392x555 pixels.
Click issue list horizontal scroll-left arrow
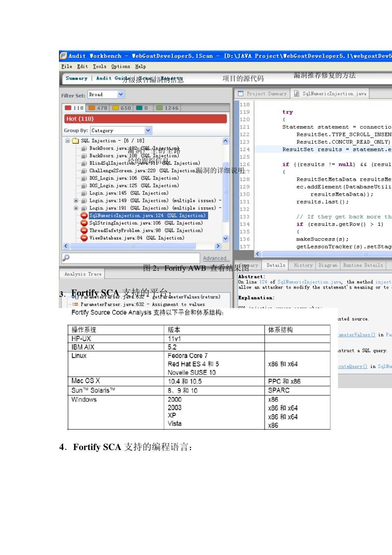pos(66,246)
